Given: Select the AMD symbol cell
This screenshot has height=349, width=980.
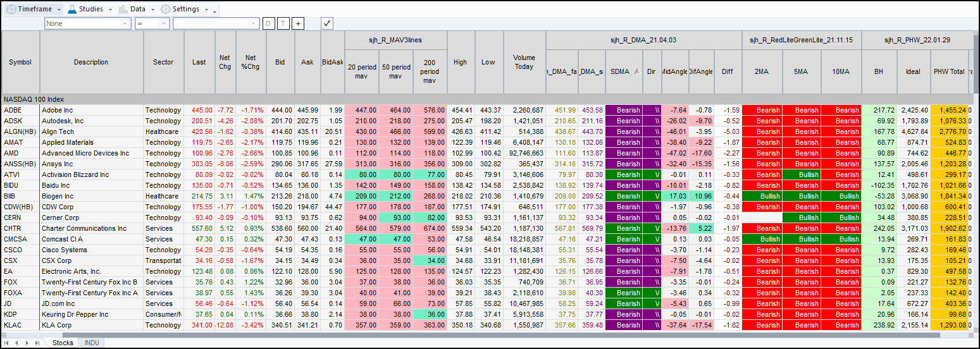Looking at the screenshot, I should pyautogui.click(x=20, y=153).
